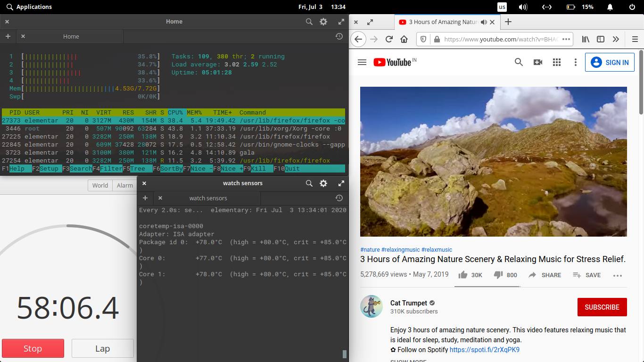Open Firefox hamburger menu
Viewport: 644px width, 362px height.
click(x=635, y=39)
